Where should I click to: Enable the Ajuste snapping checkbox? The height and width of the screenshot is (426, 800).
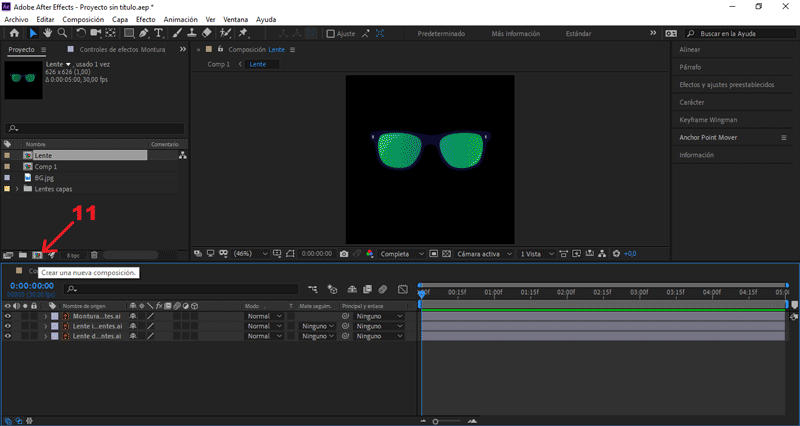[331, 33]
